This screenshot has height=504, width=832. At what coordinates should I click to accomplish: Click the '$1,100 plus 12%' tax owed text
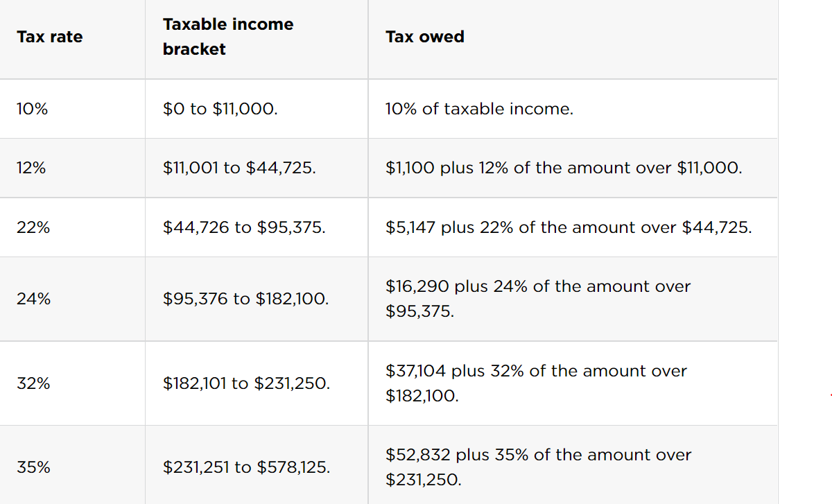click(x=564, y=168)
